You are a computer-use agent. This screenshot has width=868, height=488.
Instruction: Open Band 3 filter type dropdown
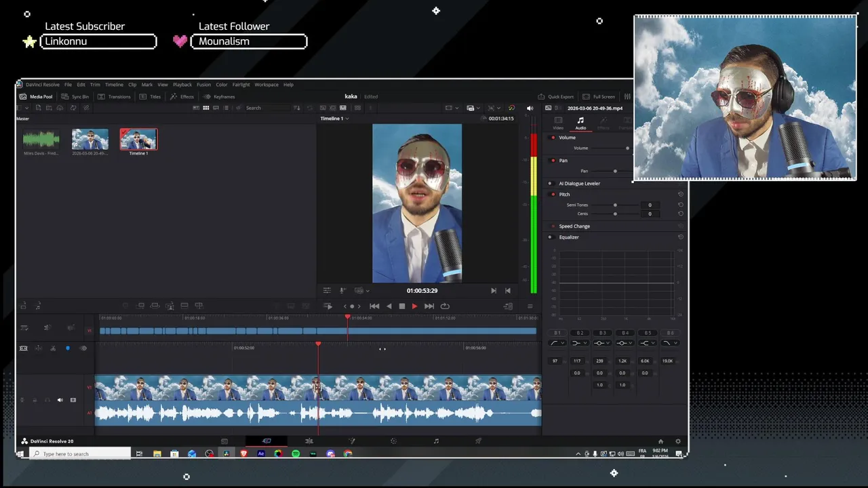[x=602, y=343]
